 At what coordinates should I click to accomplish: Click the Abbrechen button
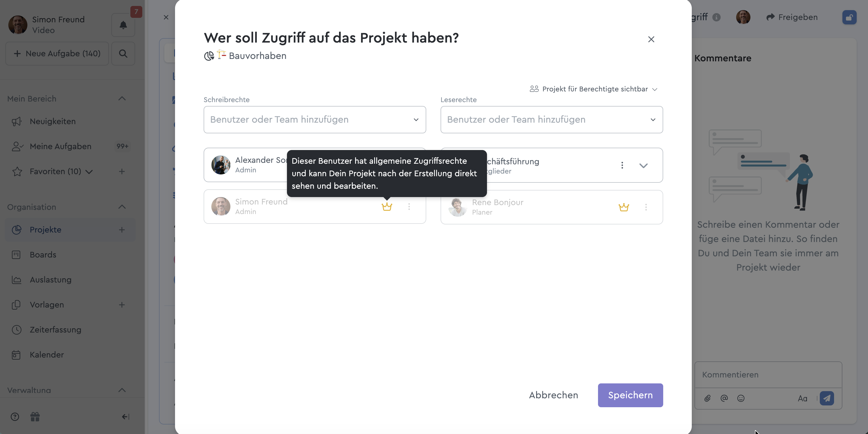point(553,395)
